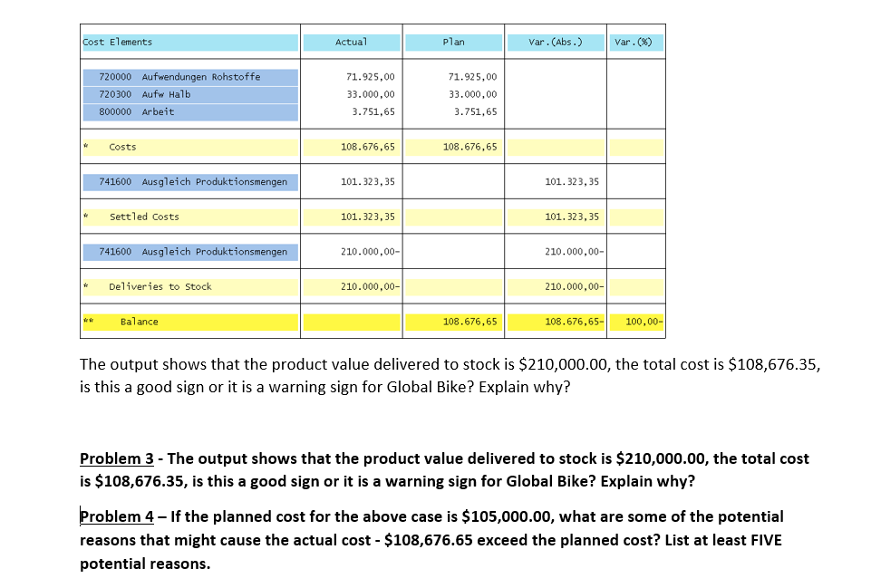Click the asterisk beside Settled Costs
The height and width of the screenshot is (588, 871).
pos(85,216)
